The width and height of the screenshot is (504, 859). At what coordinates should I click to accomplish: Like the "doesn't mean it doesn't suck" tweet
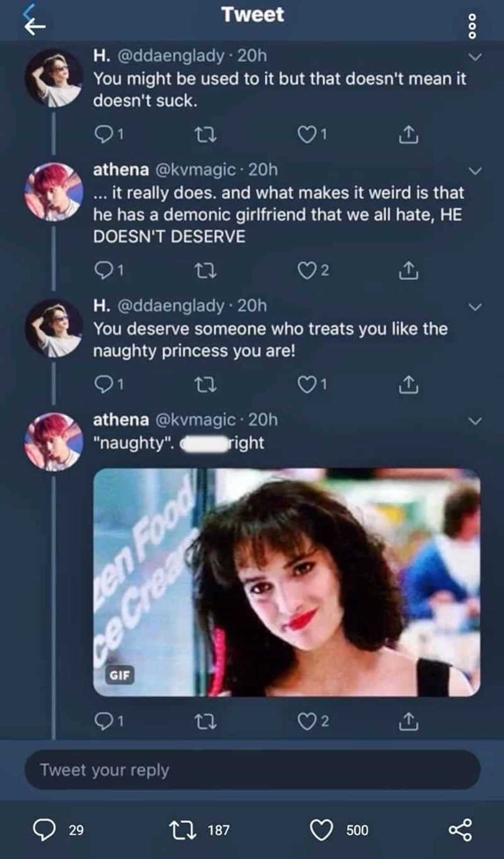click(308, 134)
